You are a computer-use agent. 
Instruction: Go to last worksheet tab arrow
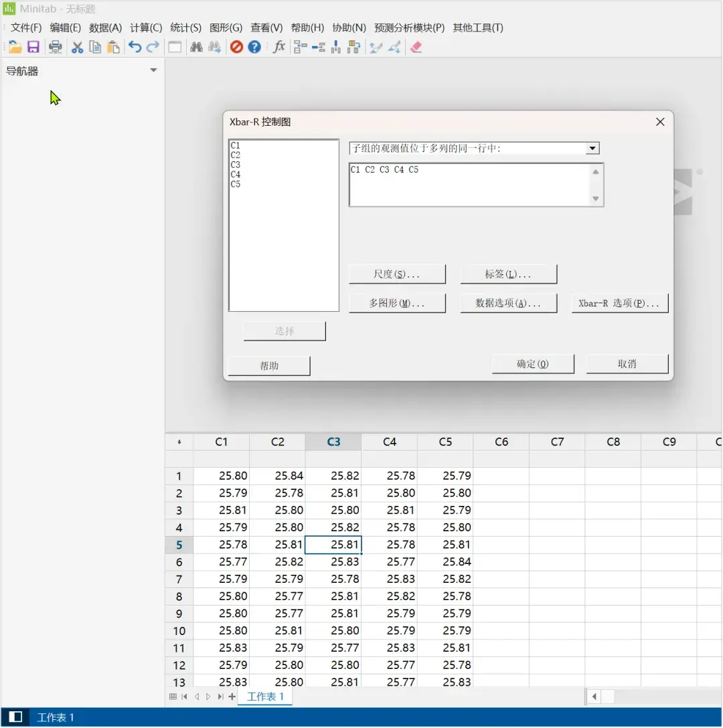pyautogui.click(x=220, y=697)
